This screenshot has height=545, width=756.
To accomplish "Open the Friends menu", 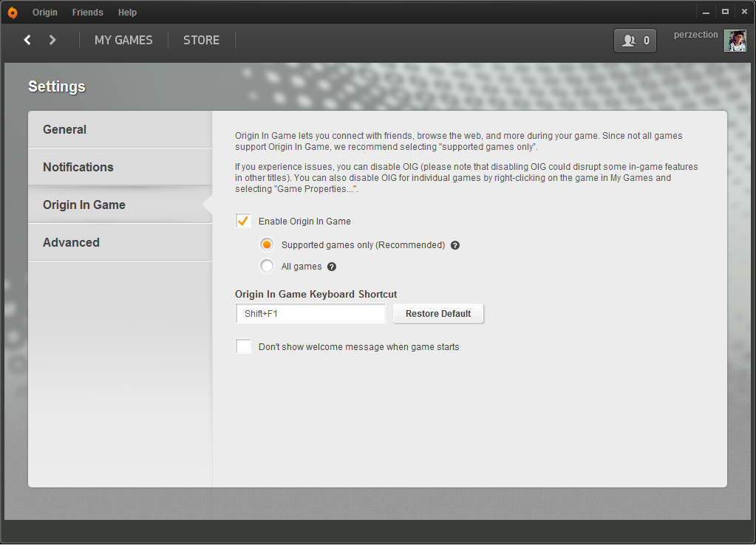I will [88, 13].
